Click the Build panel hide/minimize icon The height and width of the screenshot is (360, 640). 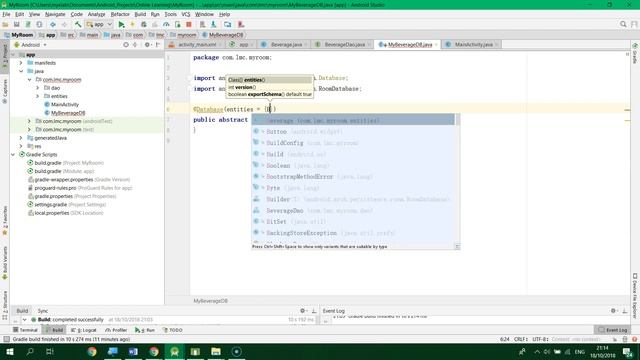314,311
